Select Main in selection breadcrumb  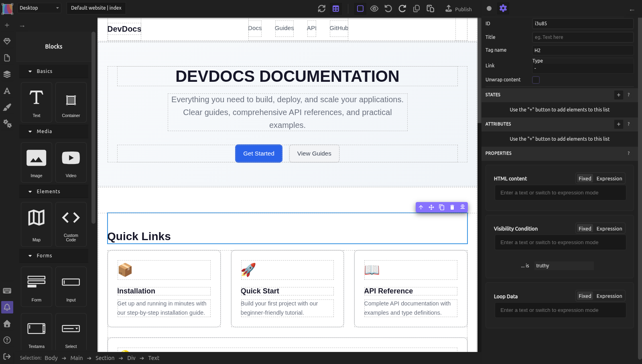click(77, 358)
